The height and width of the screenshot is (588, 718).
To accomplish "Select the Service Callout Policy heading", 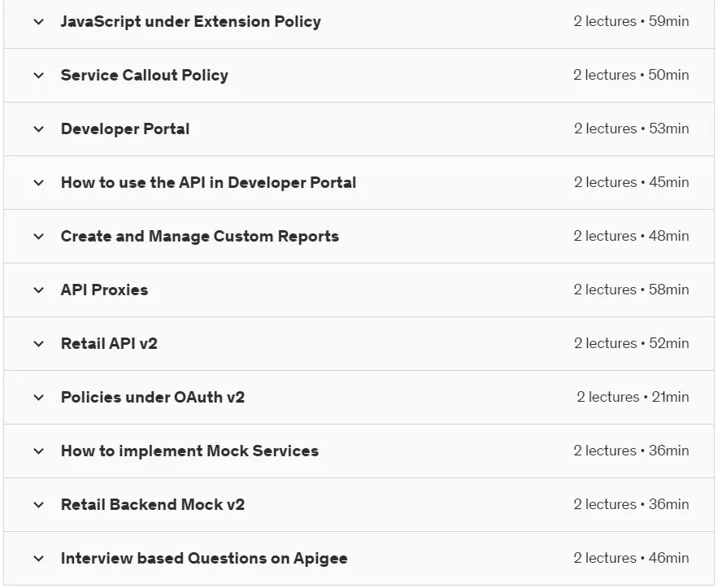I will 145,75.
